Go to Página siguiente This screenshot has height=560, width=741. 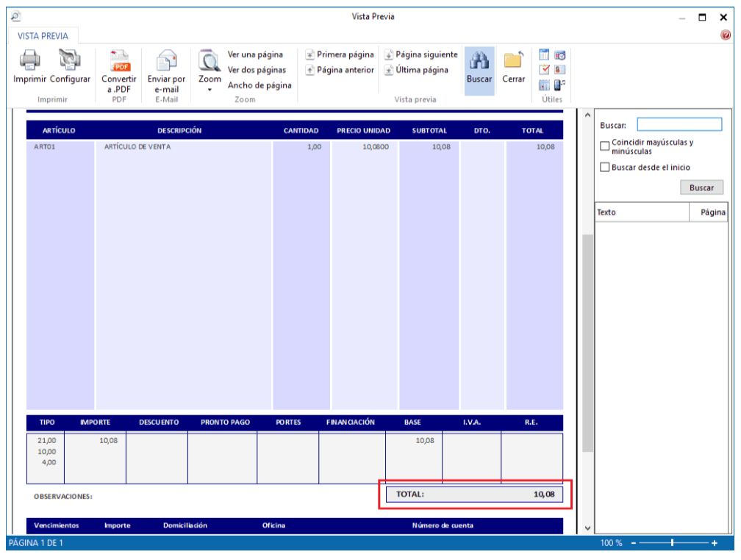tap(421, 54)
